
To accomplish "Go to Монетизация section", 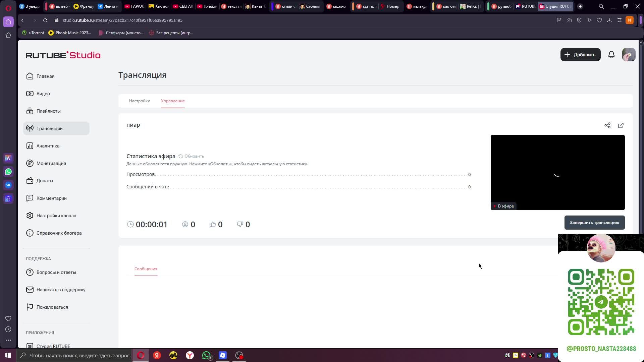I will pos(51,163).
